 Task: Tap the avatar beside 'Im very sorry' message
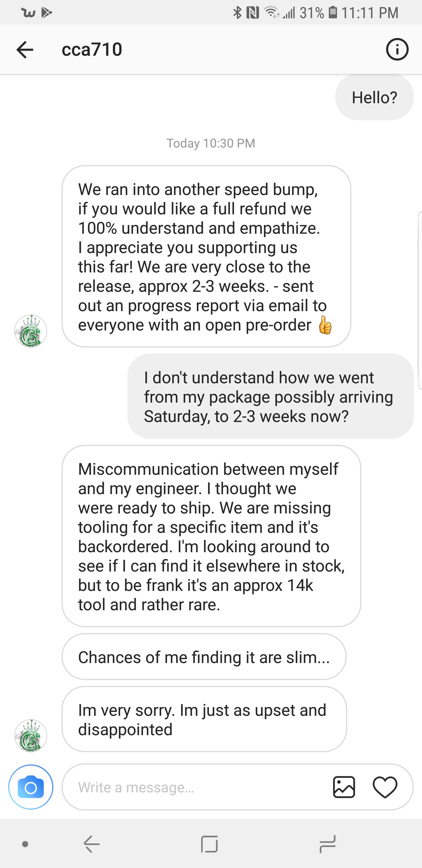[x=31, y=735]
